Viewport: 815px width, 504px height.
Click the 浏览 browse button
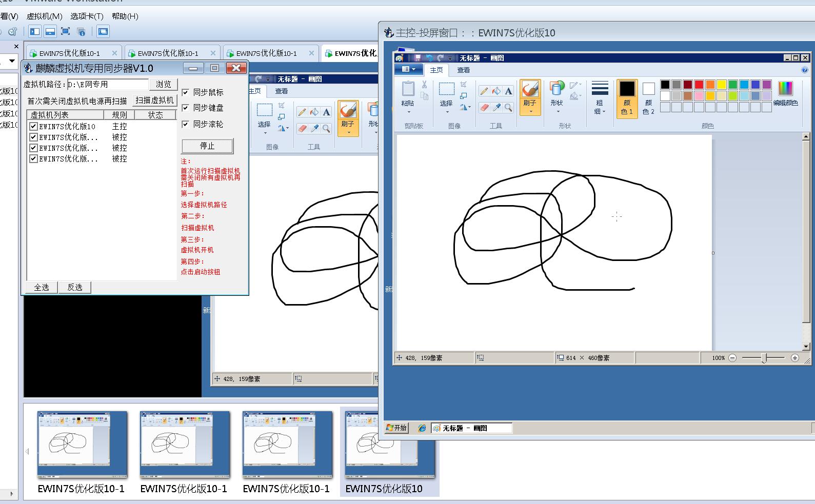click(164, 85)
